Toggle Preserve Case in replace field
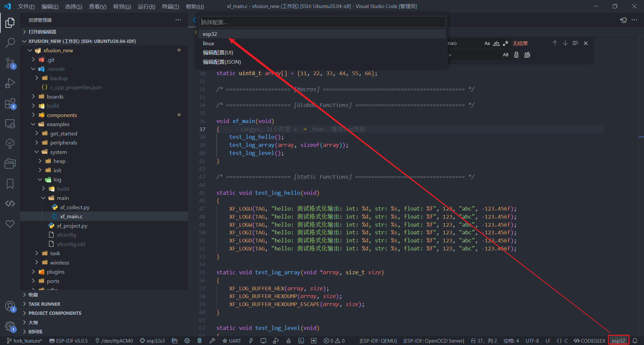Image resolution: width=644 pixels, height=345 pixels. [506, 55]
